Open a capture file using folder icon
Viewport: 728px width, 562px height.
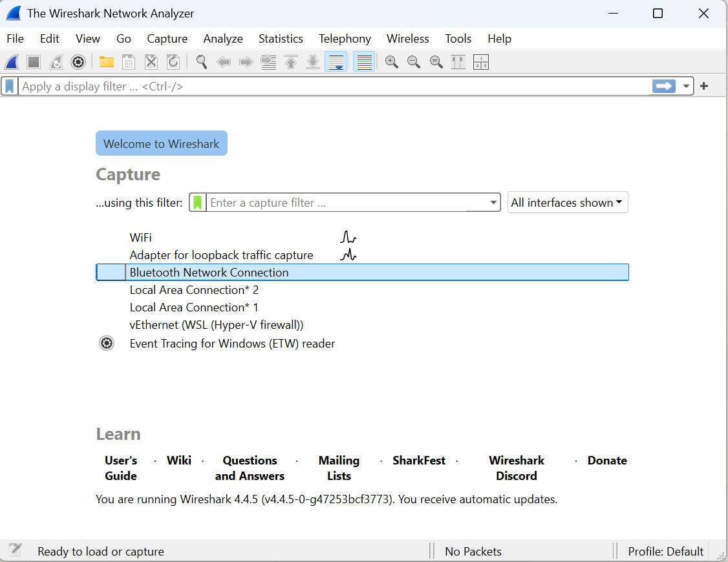(106, 62)
